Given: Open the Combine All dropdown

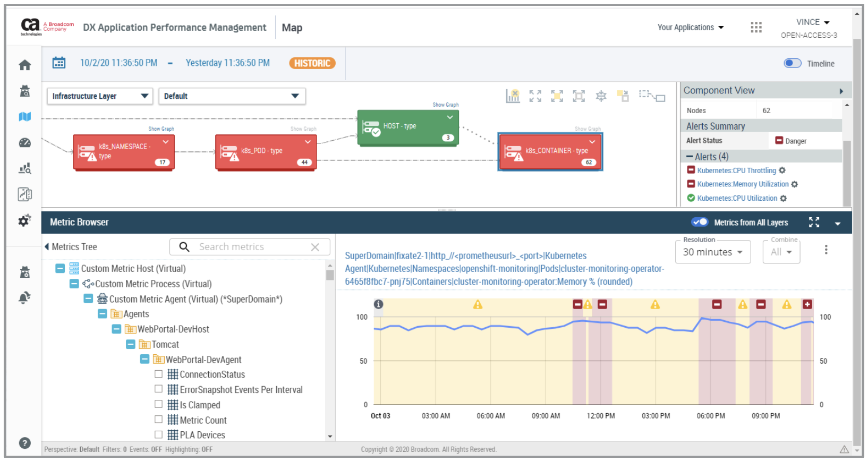Looking at the screenshot, I should click(x=781, y=252).
